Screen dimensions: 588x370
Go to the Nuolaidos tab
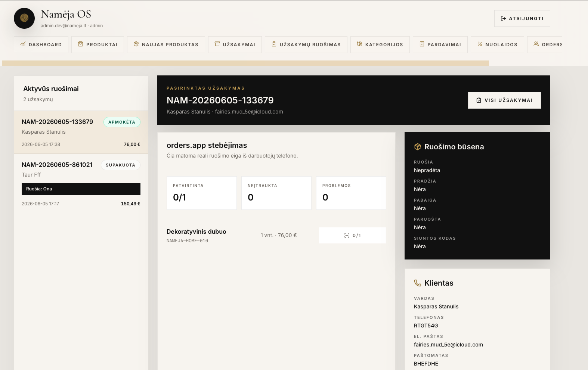coord(497,44)
